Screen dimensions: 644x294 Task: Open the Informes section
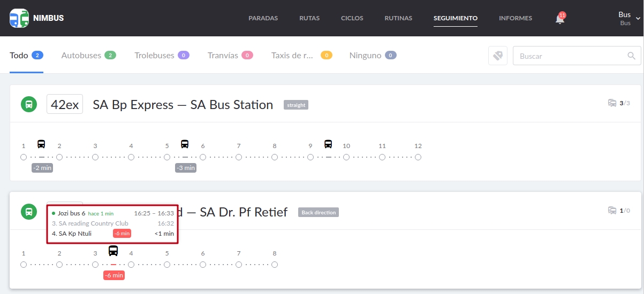coord(515,18)
